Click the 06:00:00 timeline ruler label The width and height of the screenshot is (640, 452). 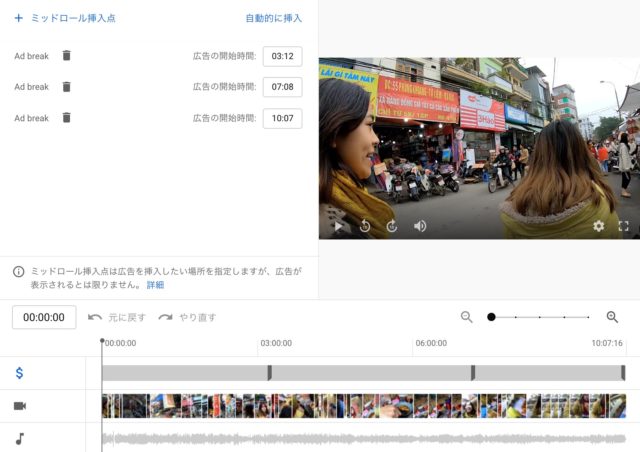click(431, 343)
